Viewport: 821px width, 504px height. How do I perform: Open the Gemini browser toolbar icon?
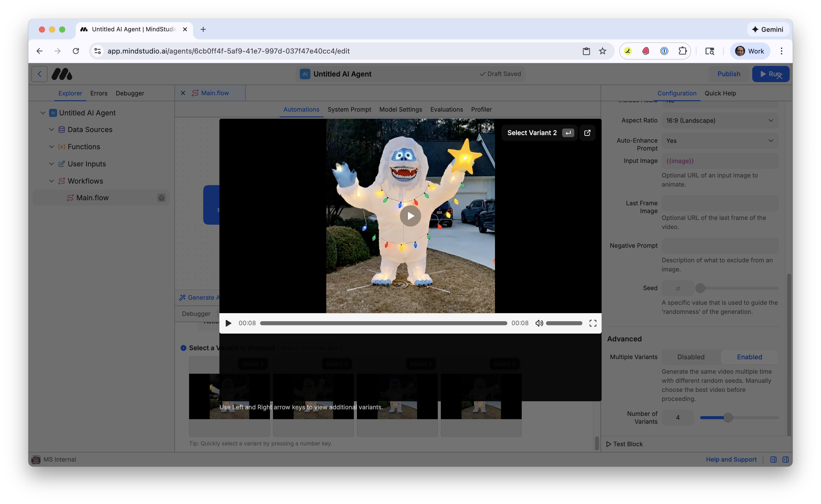tap(768, 29)
